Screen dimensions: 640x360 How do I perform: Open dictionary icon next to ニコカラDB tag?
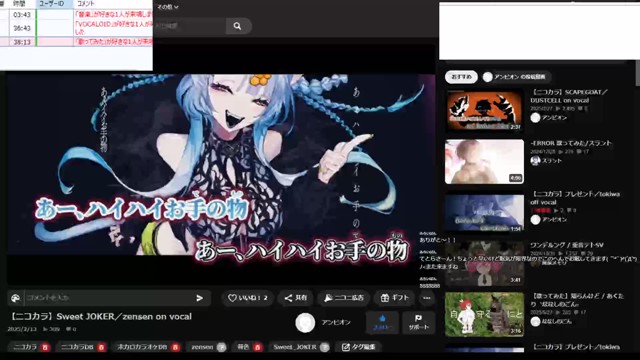tap(101, 347)
